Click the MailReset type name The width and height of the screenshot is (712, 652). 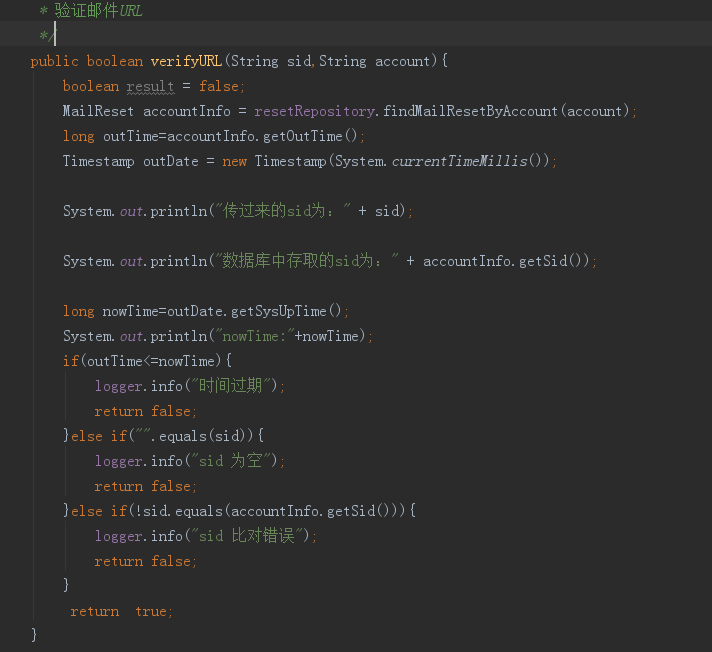click(98, 111)
